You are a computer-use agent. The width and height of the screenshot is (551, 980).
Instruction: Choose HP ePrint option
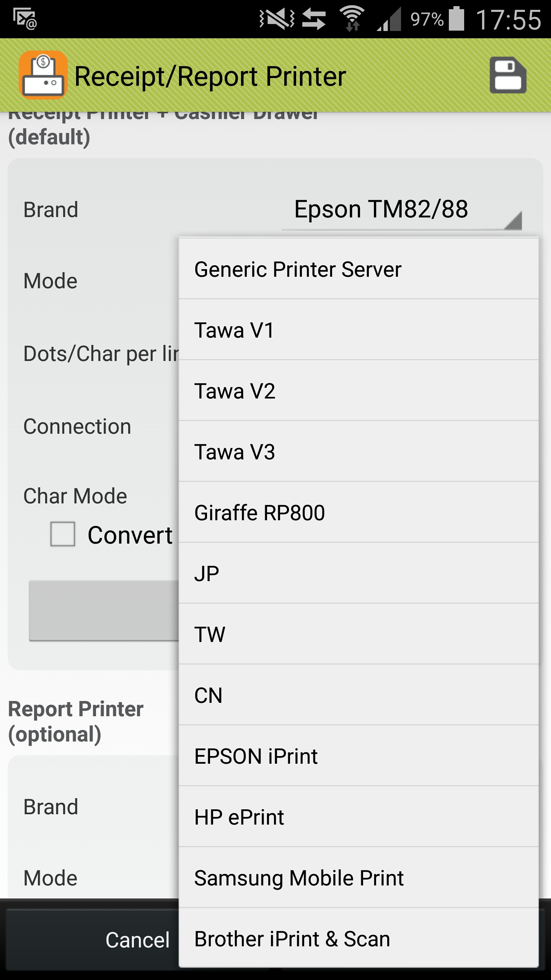click(x=359, y=817)
